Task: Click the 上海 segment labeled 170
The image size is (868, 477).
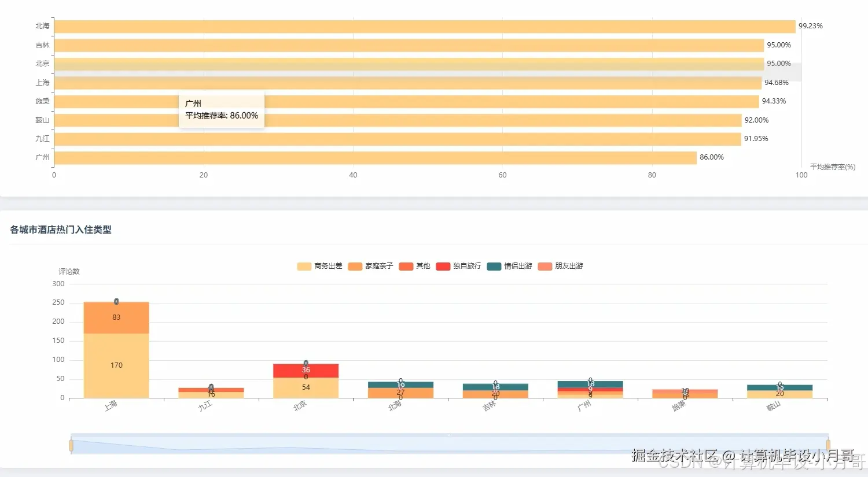Action: [x=116, y=365]
